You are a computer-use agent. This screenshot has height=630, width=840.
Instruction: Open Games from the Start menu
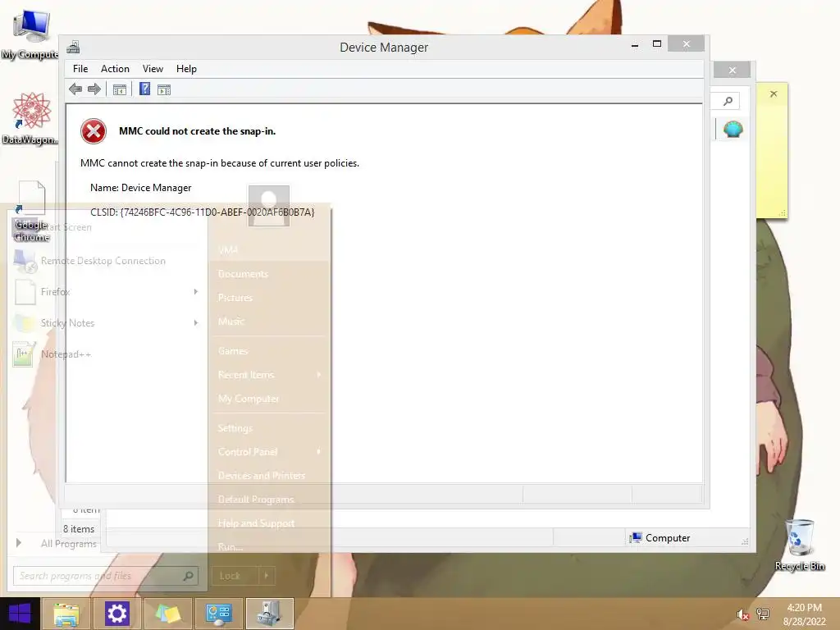pos(233,351)
